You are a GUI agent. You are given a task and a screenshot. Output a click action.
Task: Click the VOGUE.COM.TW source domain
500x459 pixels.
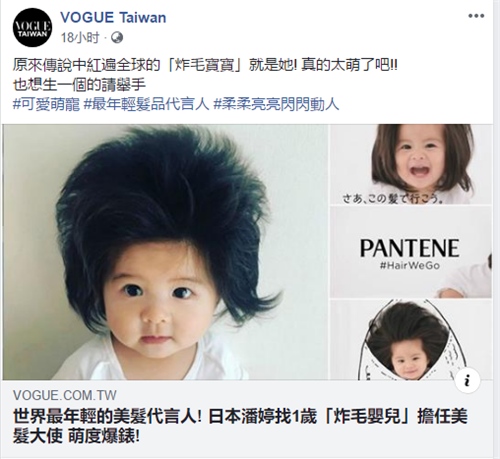click(65, 395)
